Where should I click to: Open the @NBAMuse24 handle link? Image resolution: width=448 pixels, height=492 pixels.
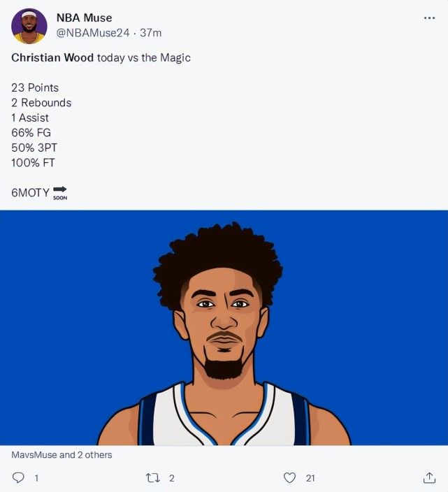click(x=93, y=33)
